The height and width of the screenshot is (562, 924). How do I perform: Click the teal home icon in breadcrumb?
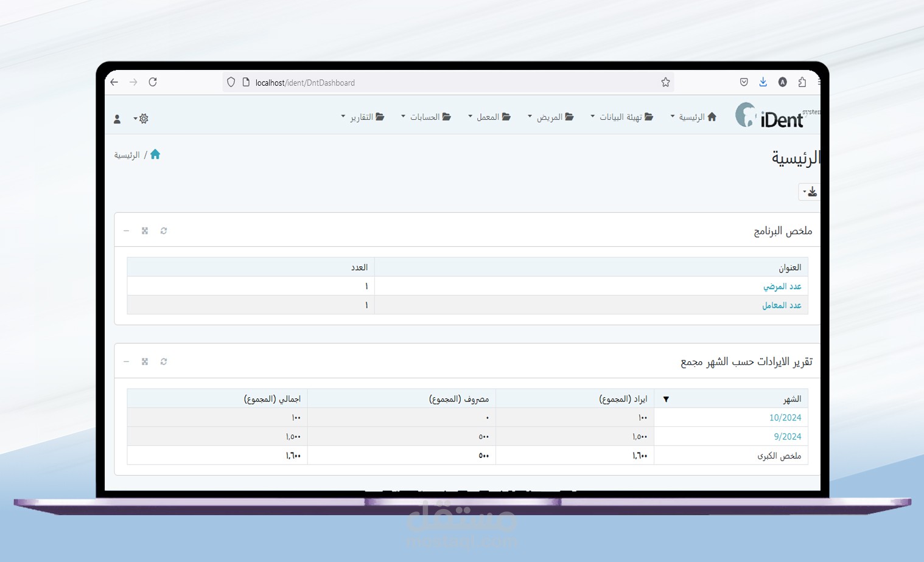155,154
